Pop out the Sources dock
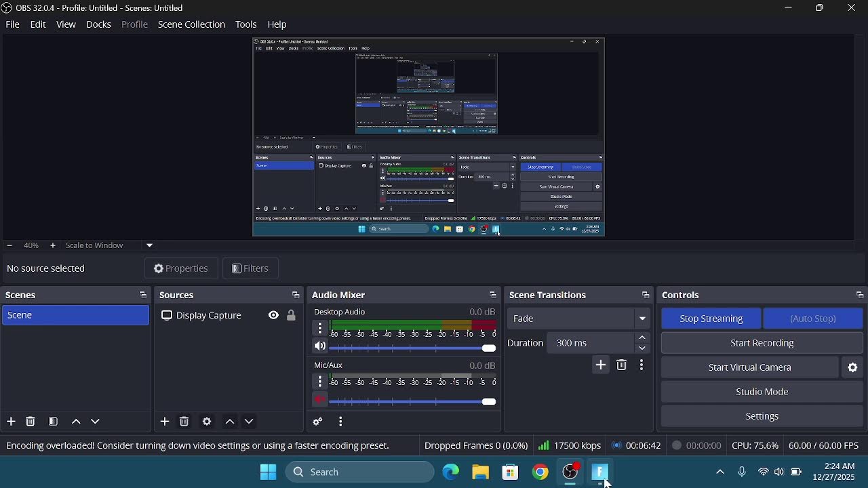This screenshot has height=488, width=868. (x=296, y=295)
